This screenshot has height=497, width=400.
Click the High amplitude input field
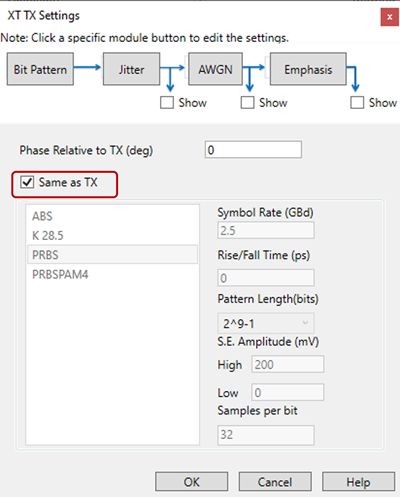288,364
